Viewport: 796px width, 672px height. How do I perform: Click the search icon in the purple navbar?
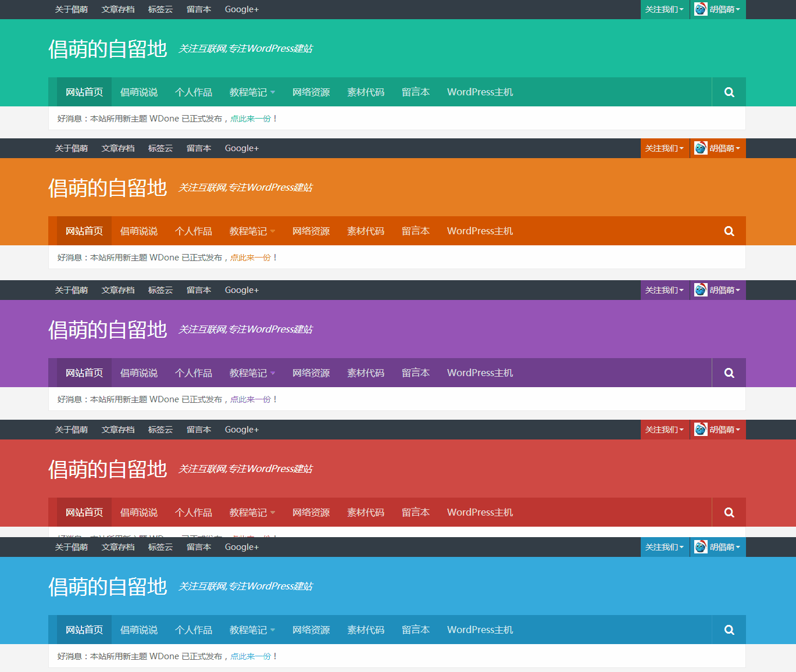pyautogui.click(x=729, y=373)
